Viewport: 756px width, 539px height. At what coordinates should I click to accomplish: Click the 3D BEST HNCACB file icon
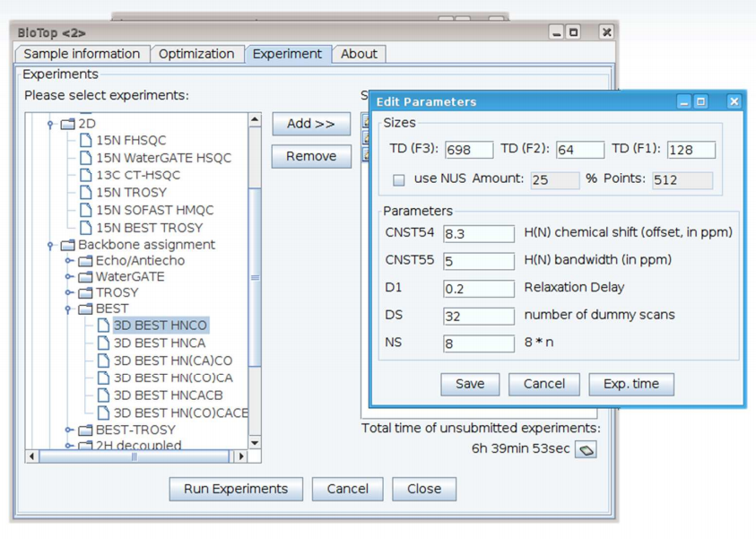click(x=103, y=396)
